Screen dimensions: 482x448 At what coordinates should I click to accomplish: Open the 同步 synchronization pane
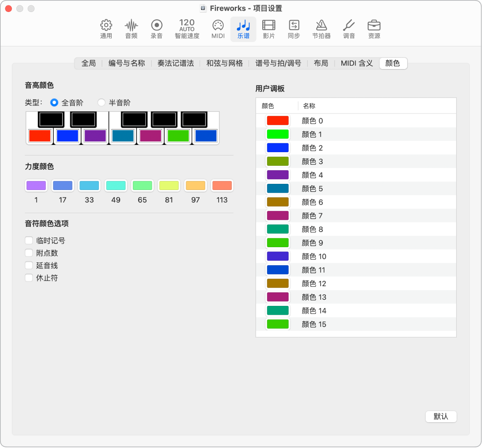point(294,29)
